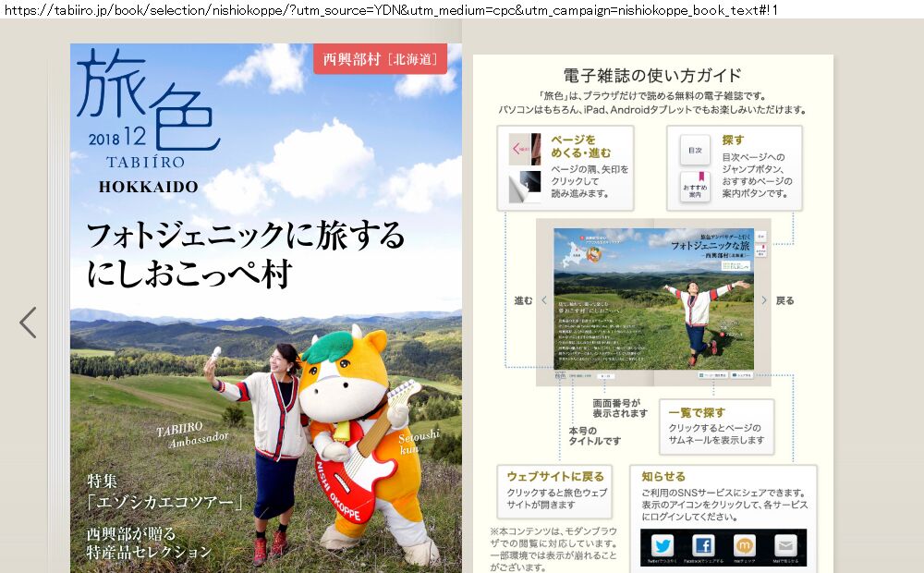This screenshot has height=573, width=924.
Task: Click the ブラウザだけで読める無料の電子雑誌 sentence
Action: 652,95
